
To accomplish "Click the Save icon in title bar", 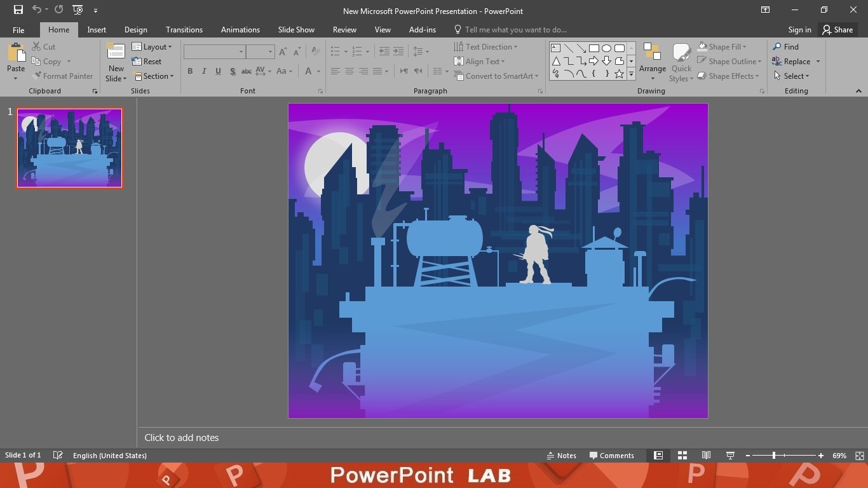I will (x=18, y=10).
